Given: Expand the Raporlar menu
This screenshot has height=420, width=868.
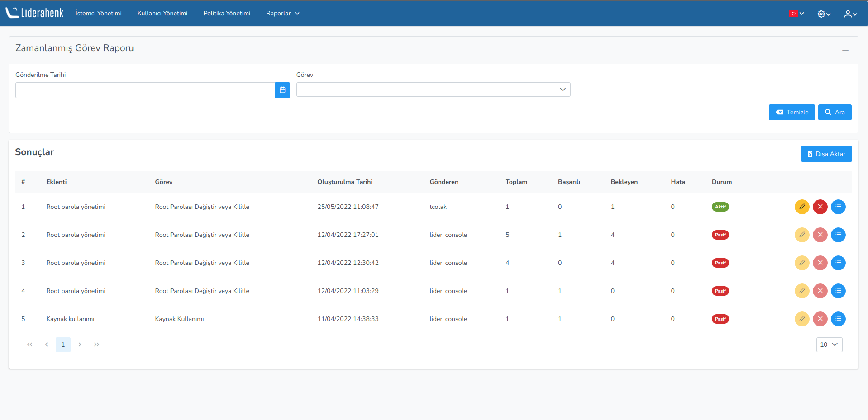Looking at the screenshot, I should pyautogui.click(x=283, y=14).
